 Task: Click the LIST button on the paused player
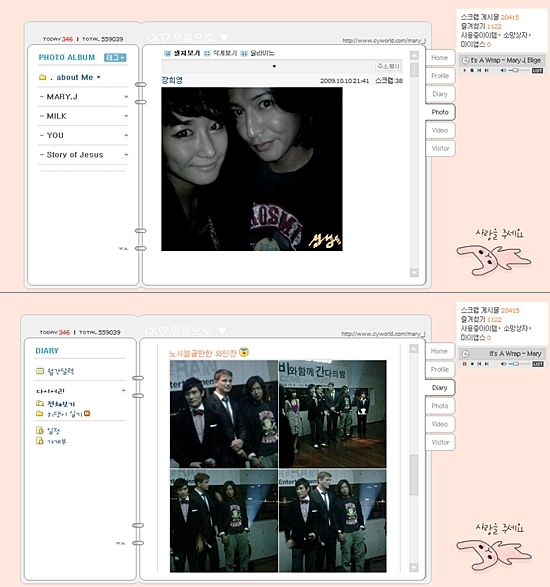coord(537,70)
